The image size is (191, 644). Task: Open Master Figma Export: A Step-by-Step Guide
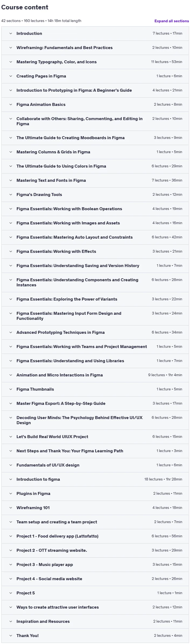(x=95, y=404)
